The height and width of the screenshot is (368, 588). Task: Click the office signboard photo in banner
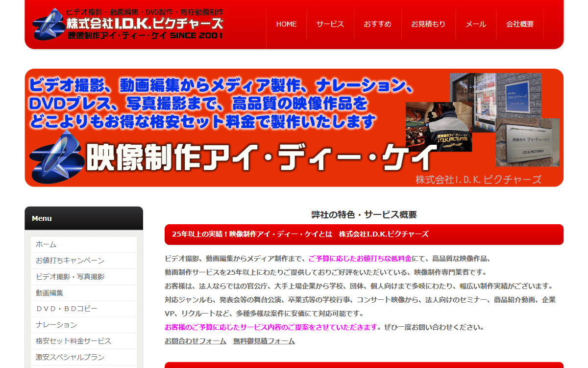[527, 142]
